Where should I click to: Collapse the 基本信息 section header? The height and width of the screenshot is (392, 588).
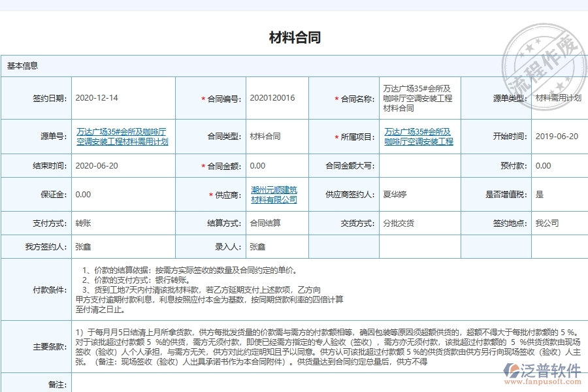point(22,65)
